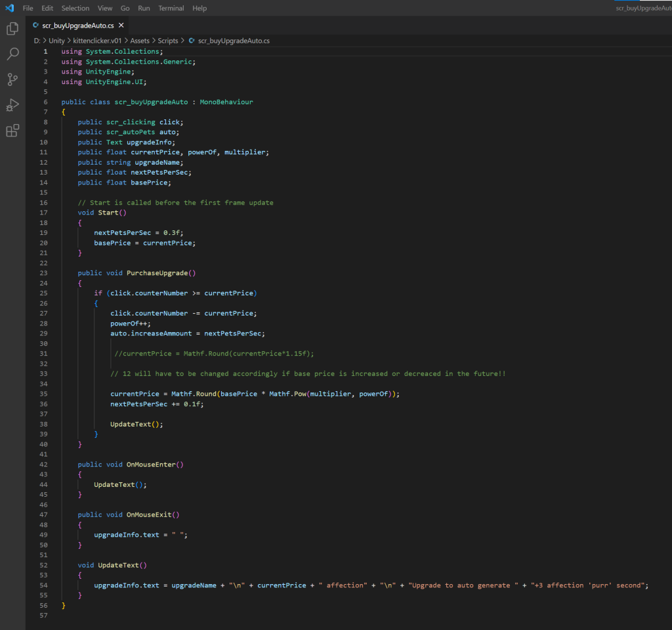This screenshot has height=630, width=672.
Task: Open the File menu
Action: (28, 8)
